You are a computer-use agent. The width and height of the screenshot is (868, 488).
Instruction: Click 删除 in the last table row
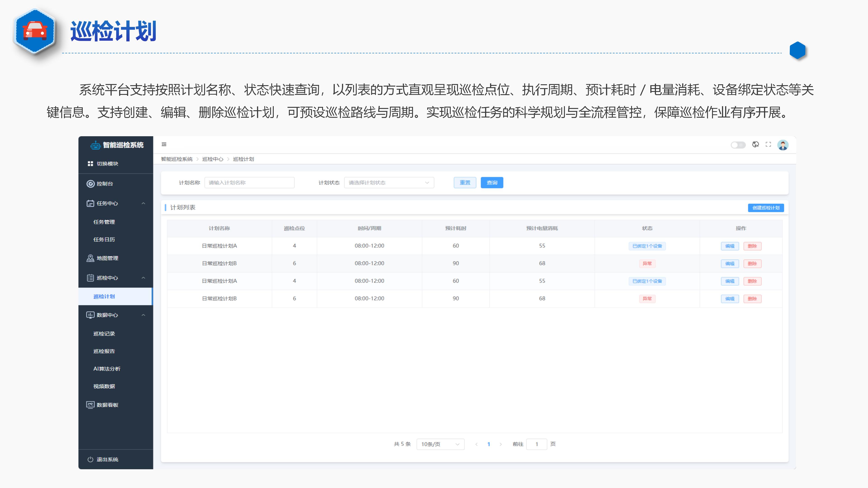coord(752,299)
